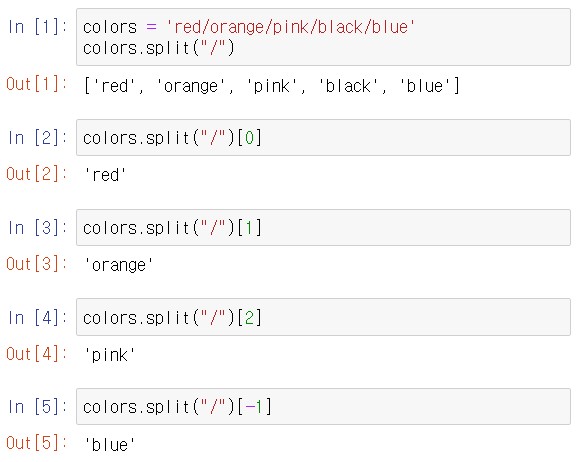Click the first code cell defining colors
The width and height of the screenshot is (581, 462).
tap(323, 37)
